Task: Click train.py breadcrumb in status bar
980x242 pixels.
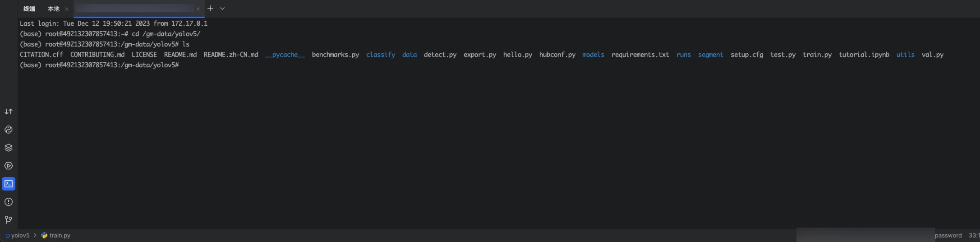Action: 56,235
